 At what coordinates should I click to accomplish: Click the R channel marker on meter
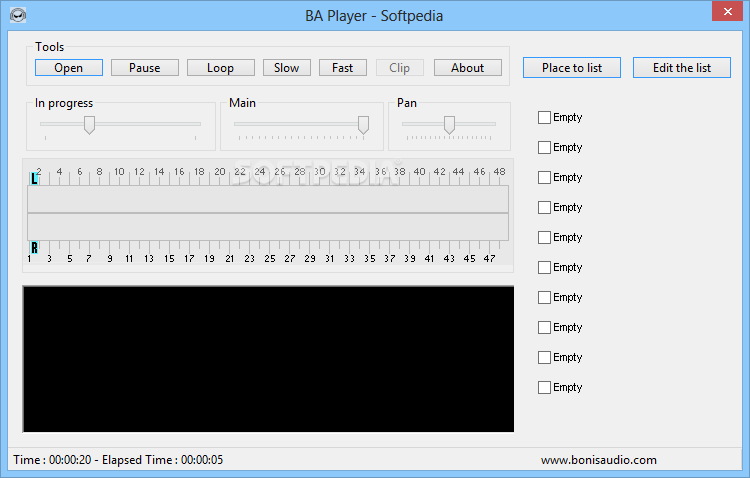pos(34,247)
